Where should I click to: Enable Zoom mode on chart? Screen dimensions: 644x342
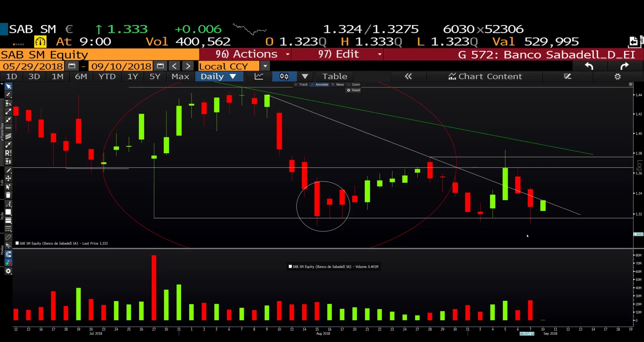354,84
